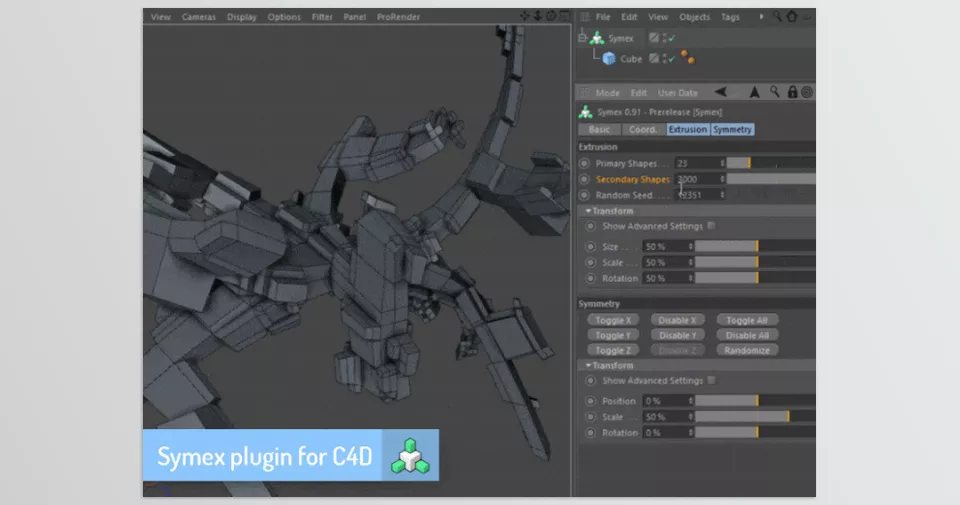Toggle Cube visibility dots

pyautogui.click(x=665, y=59)
